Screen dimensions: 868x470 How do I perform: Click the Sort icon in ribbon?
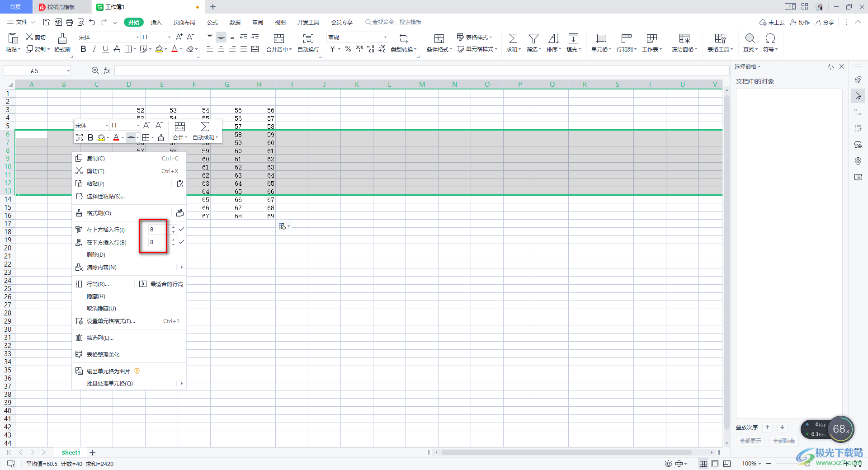553,38
